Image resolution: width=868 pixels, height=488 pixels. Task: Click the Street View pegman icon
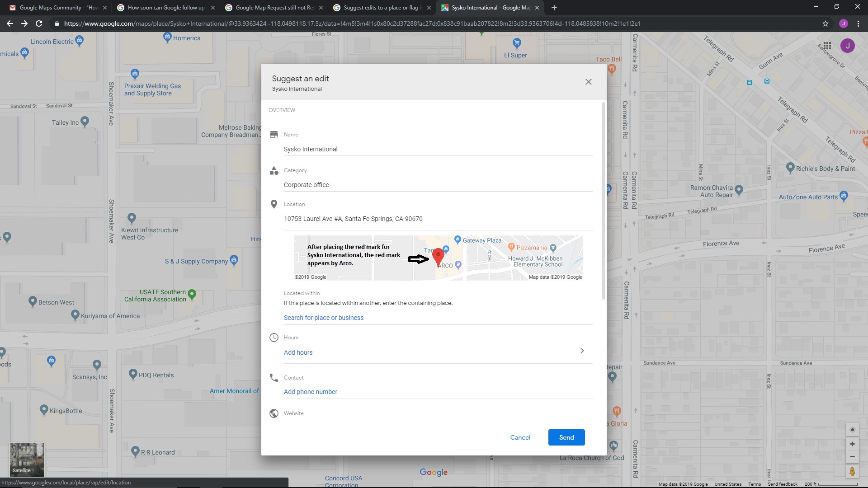(x=852, y=472)
